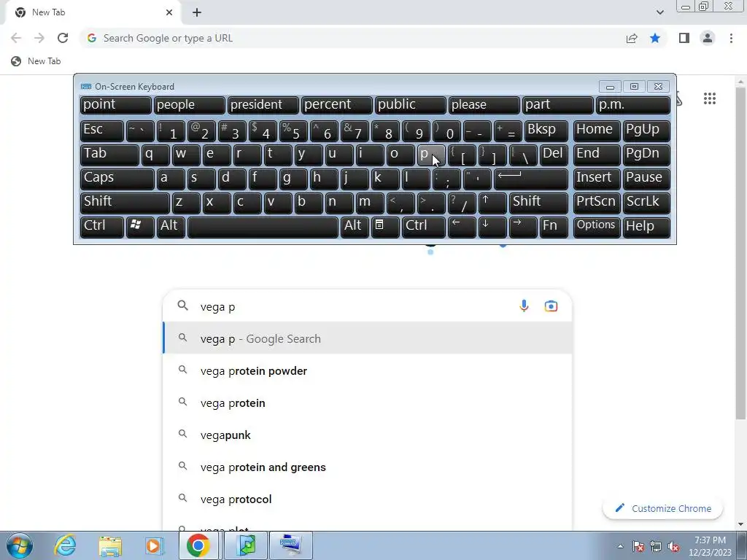Open Google apps grid icon
Screen dimensions: 747x560
709,98
